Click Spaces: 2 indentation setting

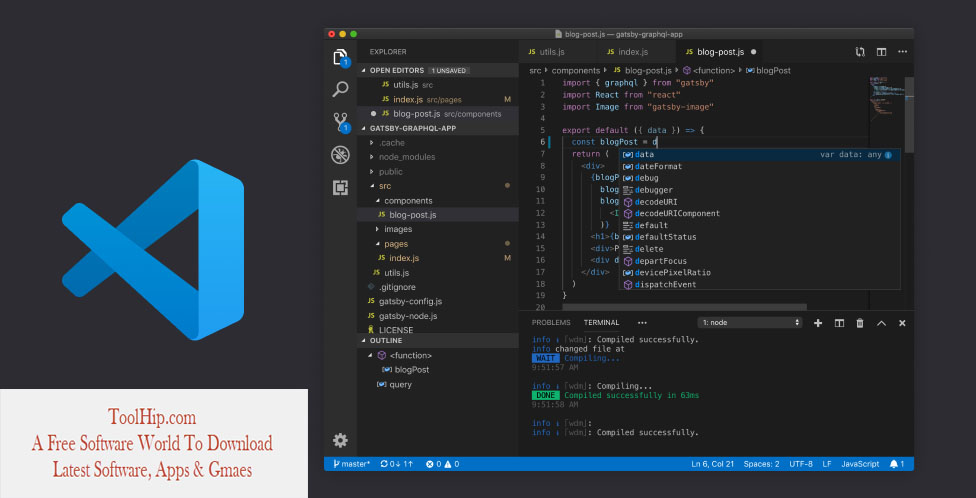pos(761,464)
